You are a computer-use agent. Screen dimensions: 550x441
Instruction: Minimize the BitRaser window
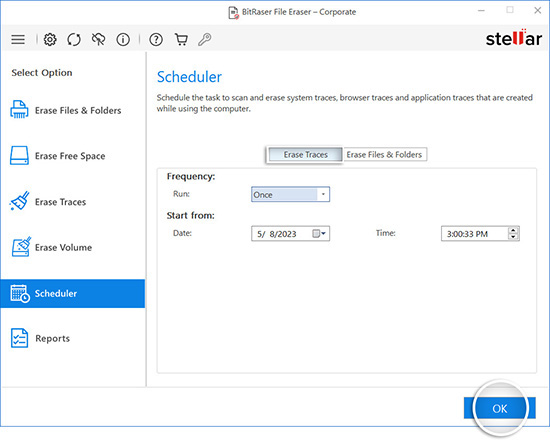click(481, 11)
